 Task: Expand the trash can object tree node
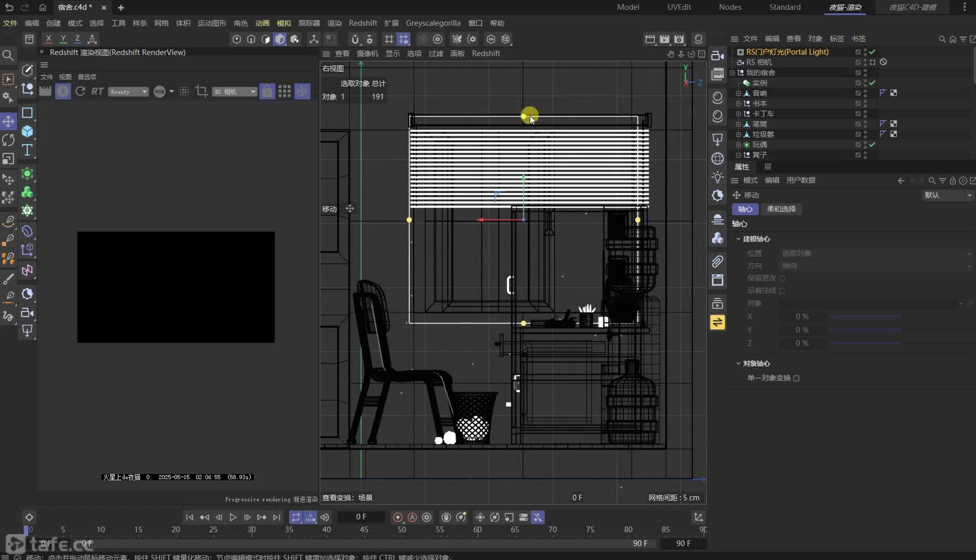click(738, 134)
